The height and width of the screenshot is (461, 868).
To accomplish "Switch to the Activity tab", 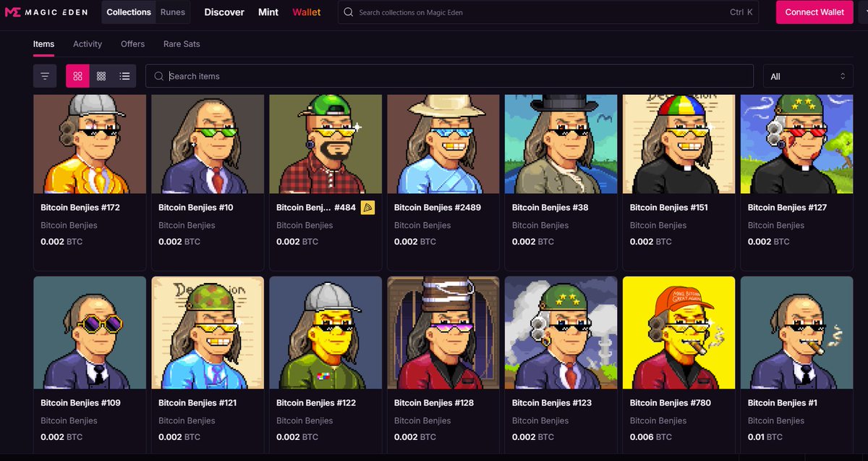I will point(88,44).
